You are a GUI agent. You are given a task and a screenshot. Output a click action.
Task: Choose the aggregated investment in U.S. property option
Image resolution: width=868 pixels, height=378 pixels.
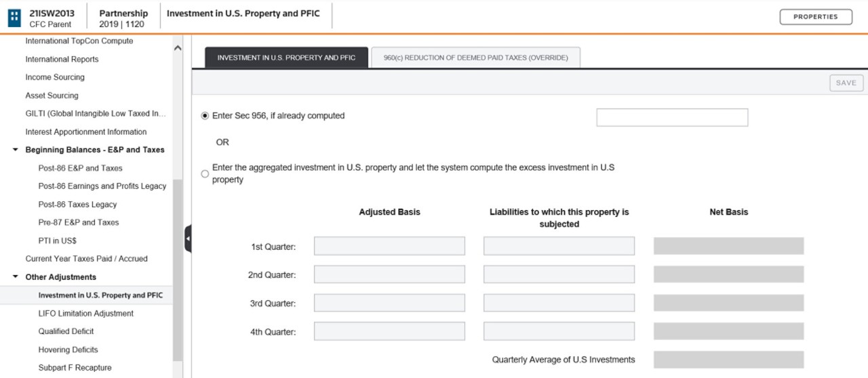coord(205,174)
